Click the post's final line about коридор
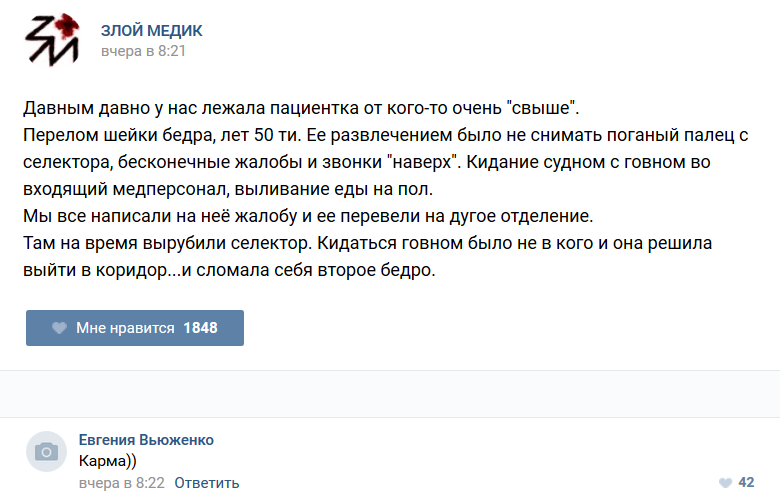780x498 pixels. pos(229,269)
